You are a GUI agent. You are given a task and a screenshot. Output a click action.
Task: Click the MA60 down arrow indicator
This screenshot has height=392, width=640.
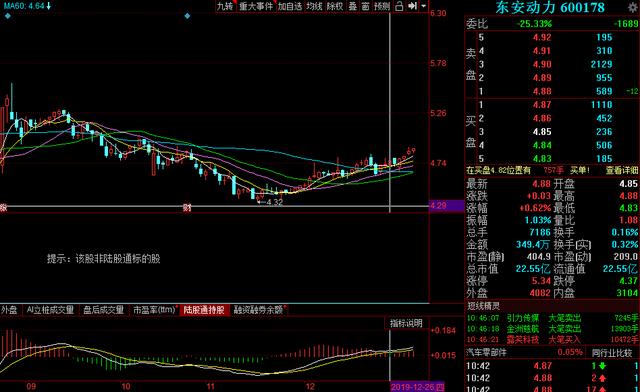tap(49, 6)
